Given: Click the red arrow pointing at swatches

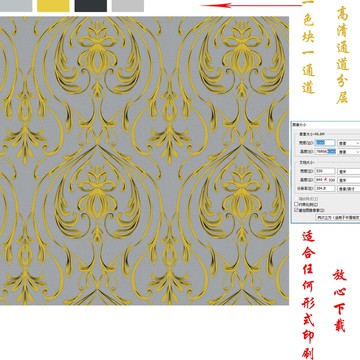Looking at the screenshot, I should (x=251, y=5).
